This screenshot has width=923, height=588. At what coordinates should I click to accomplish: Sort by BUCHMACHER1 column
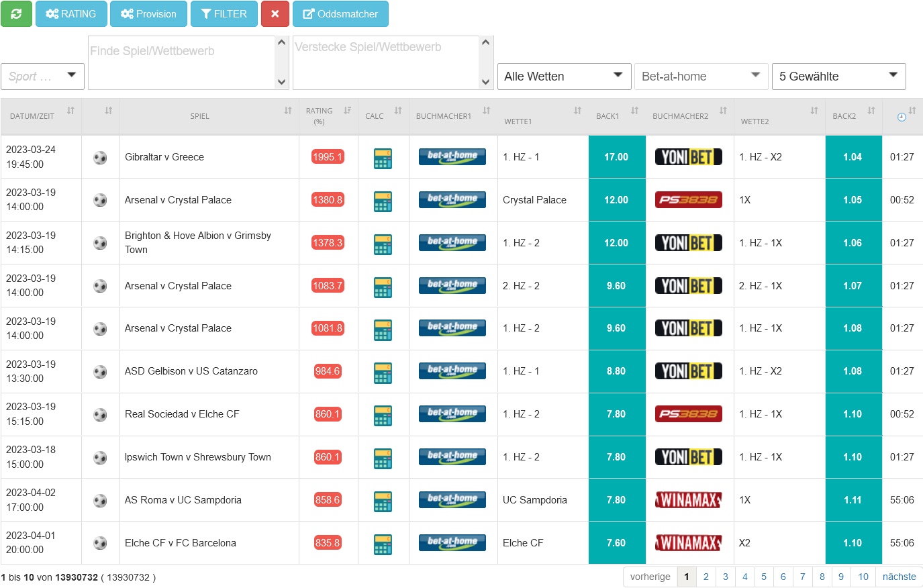click(453, 116)
